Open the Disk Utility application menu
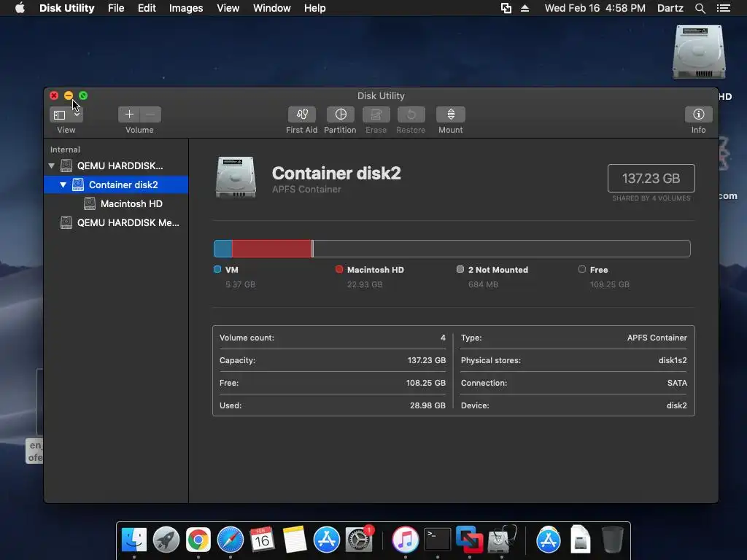This screenshot has width=747, height=560. pos(66,8)
